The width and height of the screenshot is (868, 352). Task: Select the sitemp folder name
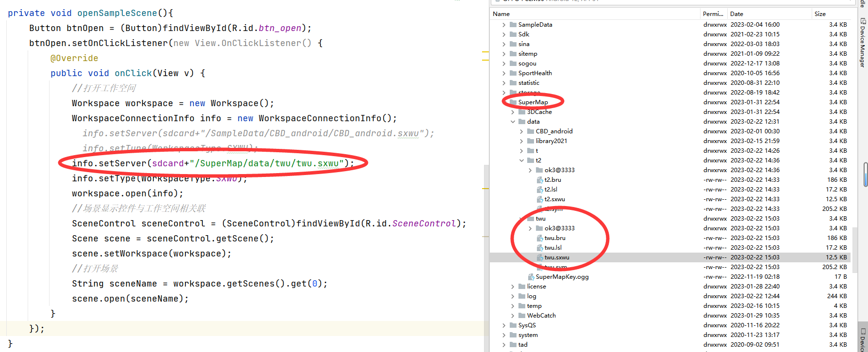[528, 53]
